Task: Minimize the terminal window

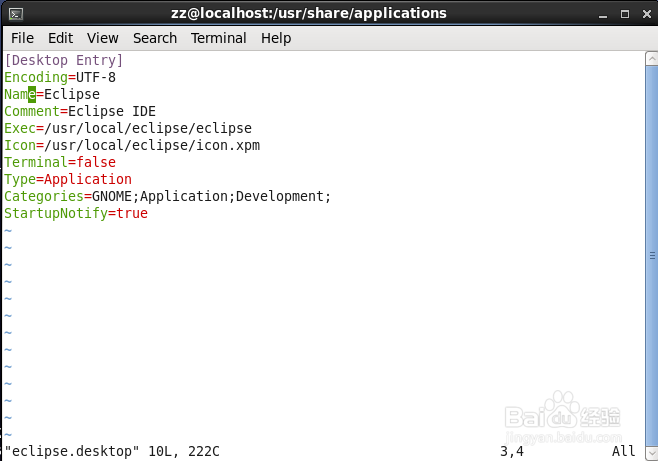Action: [x=603, y=15]
